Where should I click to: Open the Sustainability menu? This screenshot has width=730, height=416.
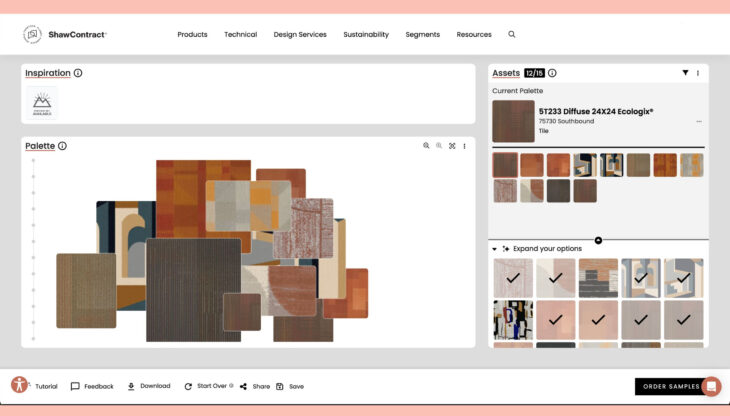coord(366,34)
